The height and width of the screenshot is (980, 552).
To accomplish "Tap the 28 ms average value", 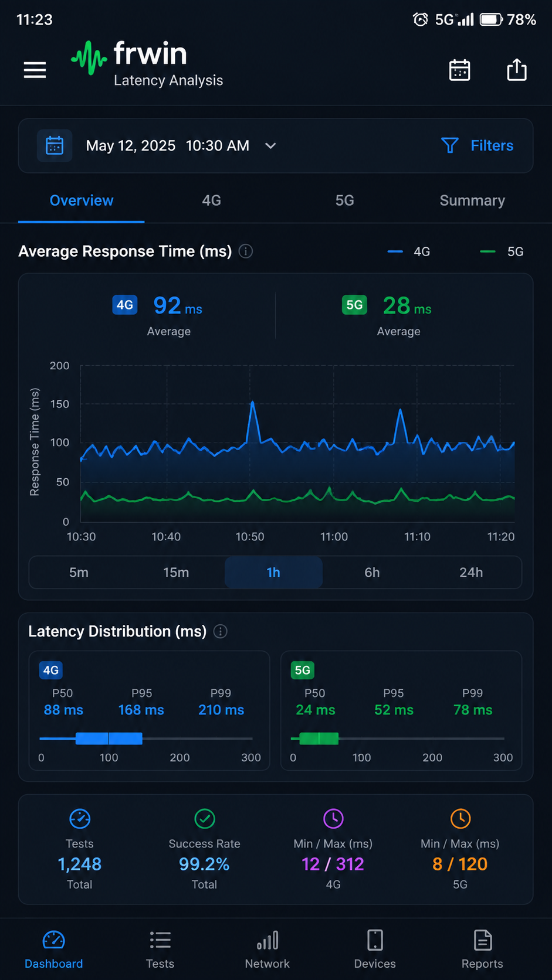I will (407, 305).
